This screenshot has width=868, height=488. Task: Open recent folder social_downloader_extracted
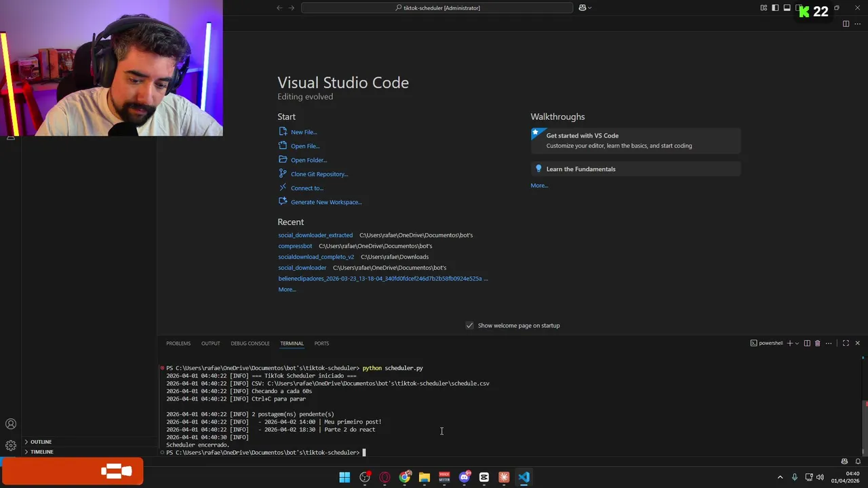[x=315, y=235]
